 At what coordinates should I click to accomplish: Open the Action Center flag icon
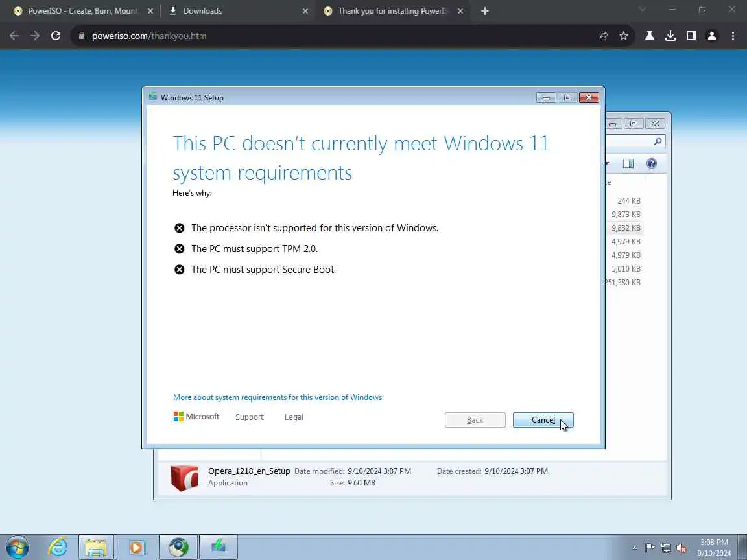point(649,548)
